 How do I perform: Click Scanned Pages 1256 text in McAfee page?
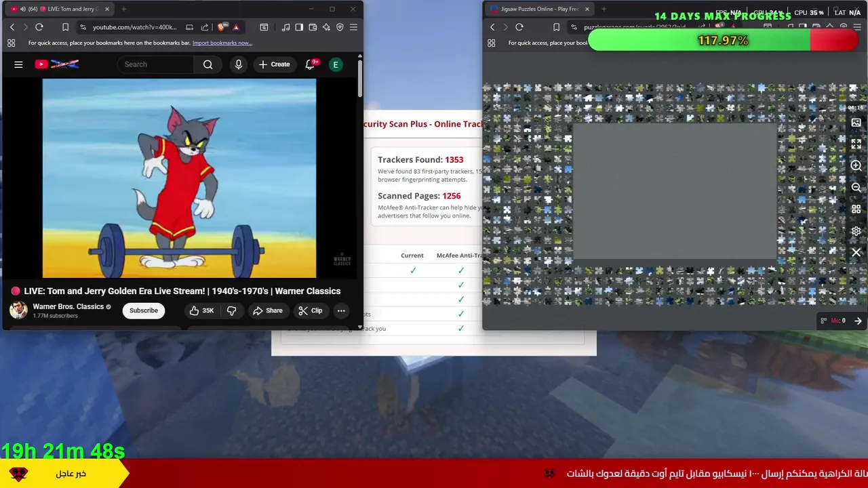point(419,196)
